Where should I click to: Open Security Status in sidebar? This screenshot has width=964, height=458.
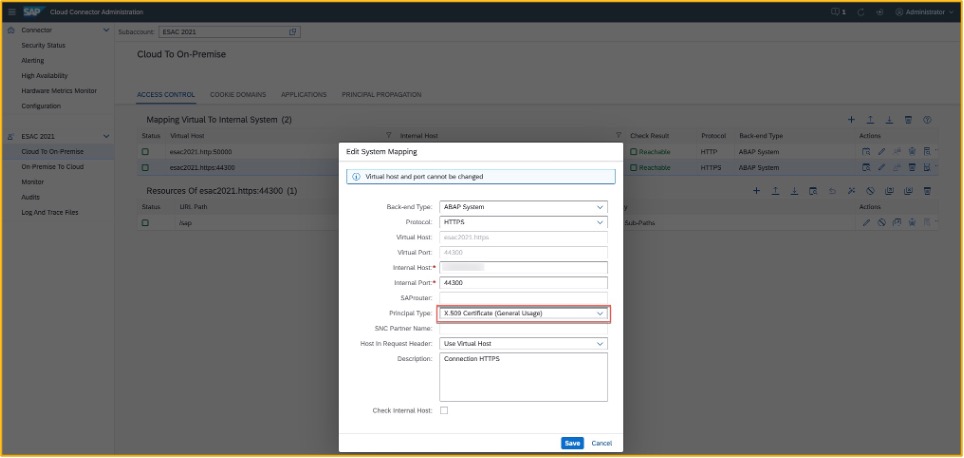[x=43, y=45]
